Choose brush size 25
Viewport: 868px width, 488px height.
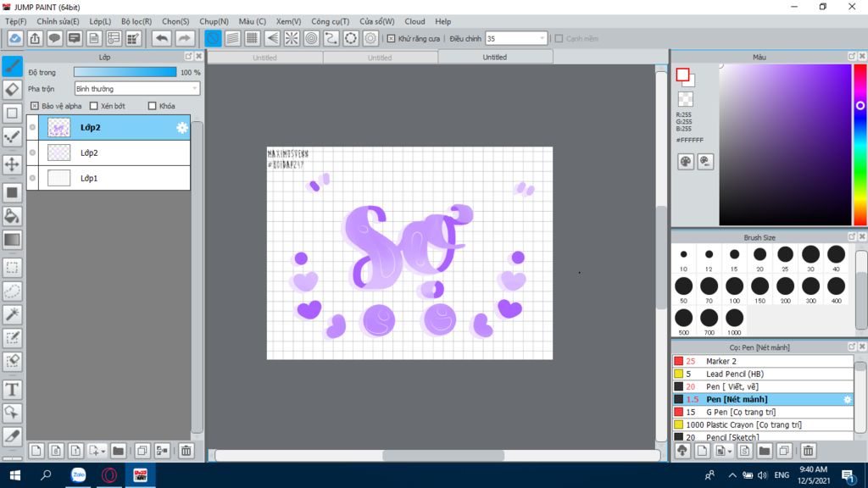785,258
